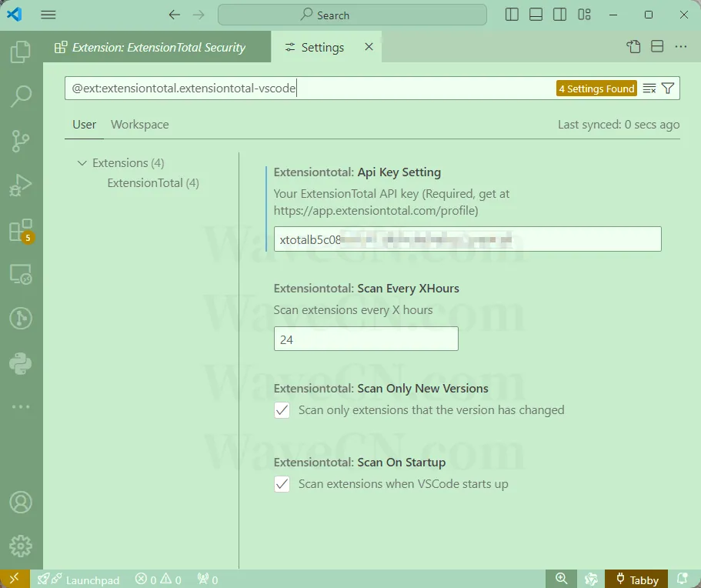Go back using the left arrow

point(175,15)
